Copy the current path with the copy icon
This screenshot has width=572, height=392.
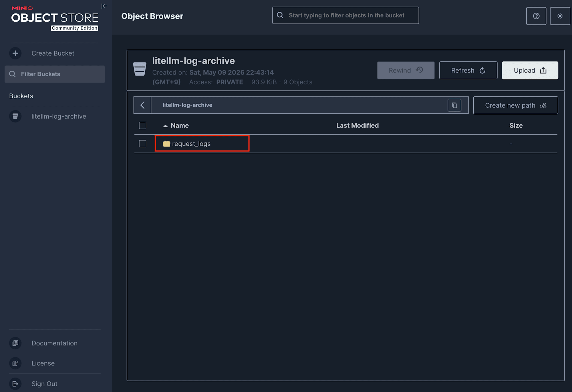(x=454, y=105)
